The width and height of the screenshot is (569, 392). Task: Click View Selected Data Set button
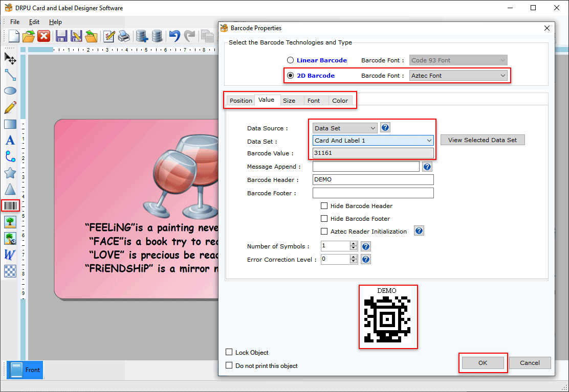[x=483, y=140]
